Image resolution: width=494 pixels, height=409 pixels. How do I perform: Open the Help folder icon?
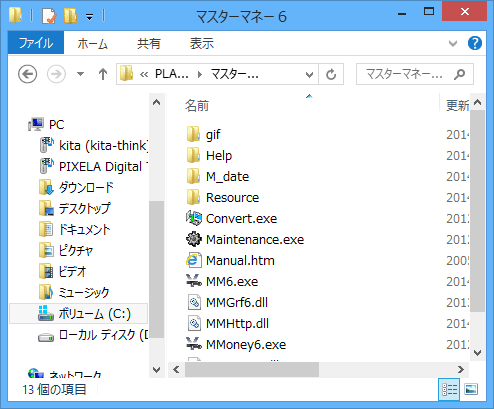pos(193,155)
